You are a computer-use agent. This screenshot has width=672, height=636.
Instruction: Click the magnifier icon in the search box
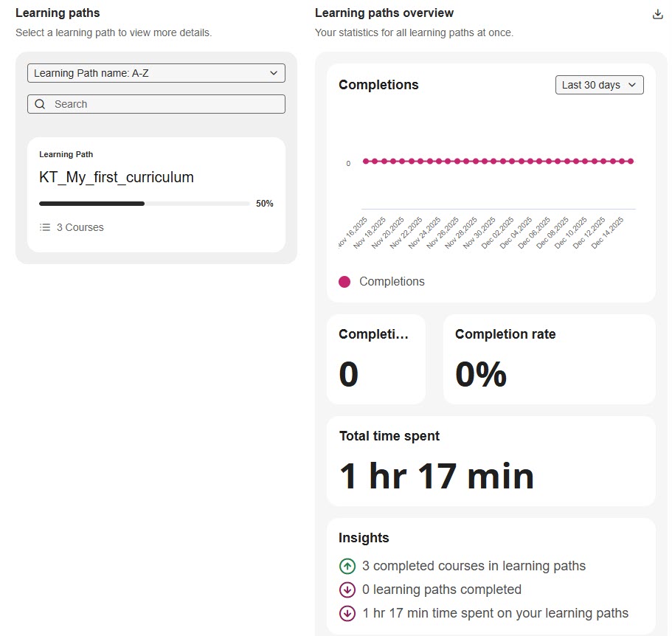pos(41,104)
